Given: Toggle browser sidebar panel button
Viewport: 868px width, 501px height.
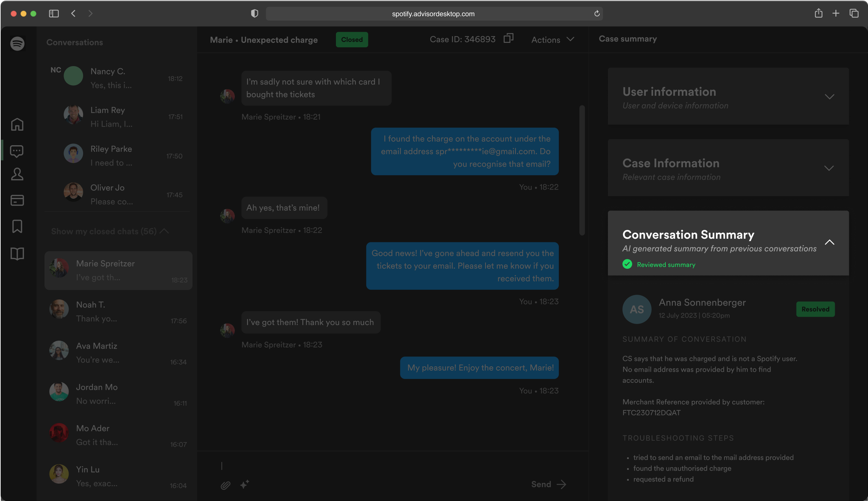Looking at the screenshot, I should (54, 13).
